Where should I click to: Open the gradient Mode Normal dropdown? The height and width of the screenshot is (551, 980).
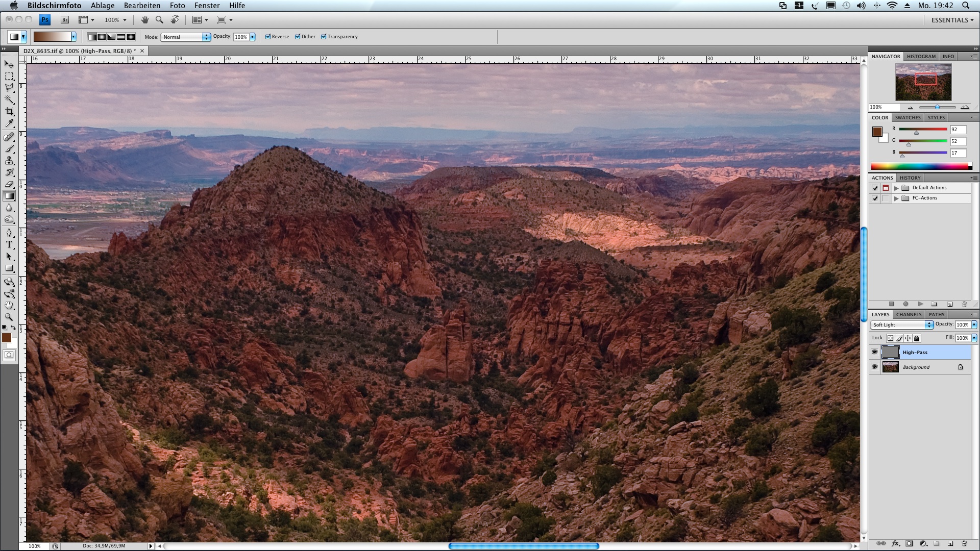[x=186, y=37]
